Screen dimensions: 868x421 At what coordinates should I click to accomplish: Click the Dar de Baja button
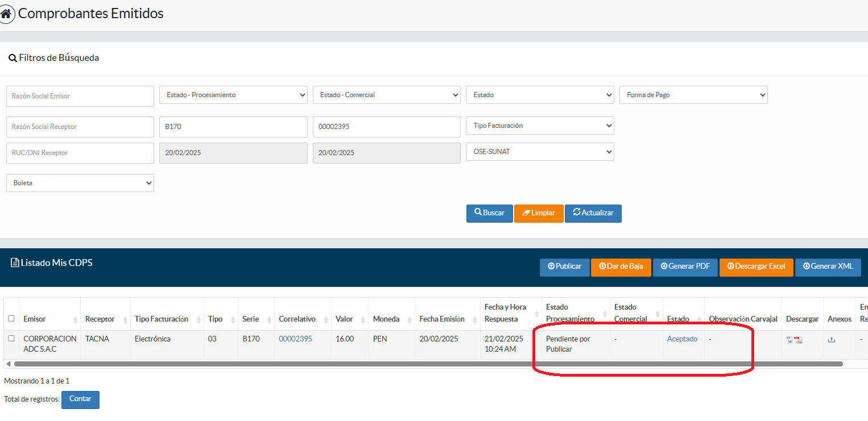click(x=621, y=267)
